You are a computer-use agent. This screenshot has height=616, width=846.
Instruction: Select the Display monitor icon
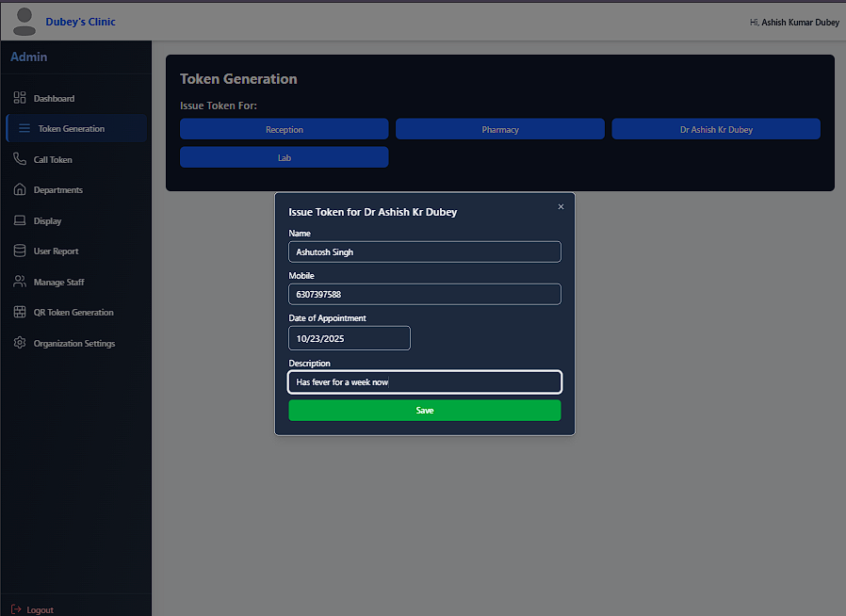pyautogui.click(x=19, y=220)
